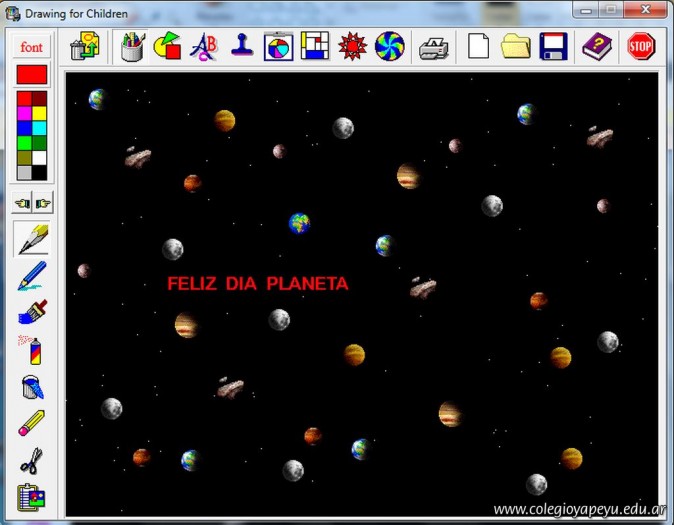The height and width of the screenshot is (525, 674).
Task: Pick the scissors cut tool
Action: (31, 461)
